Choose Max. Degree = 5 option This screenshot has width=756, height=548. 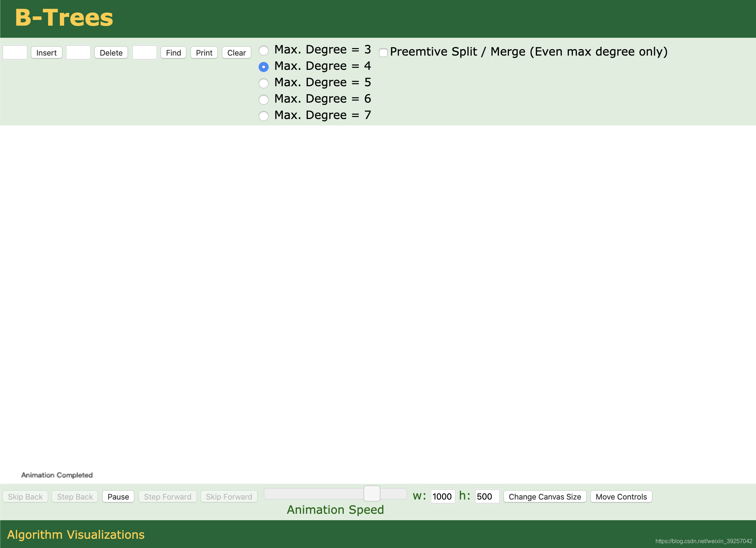pyautogui.click(x=264, y=83)
